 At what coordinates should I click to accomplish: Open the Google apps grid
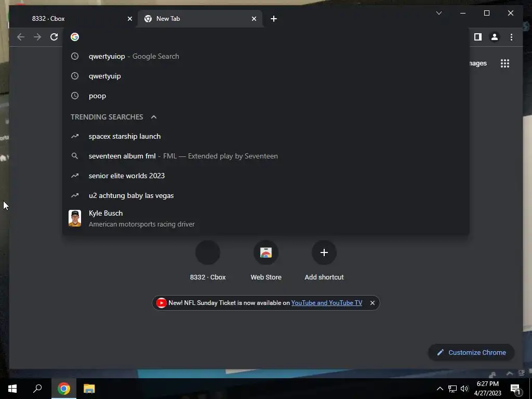[x=505, y=63]
